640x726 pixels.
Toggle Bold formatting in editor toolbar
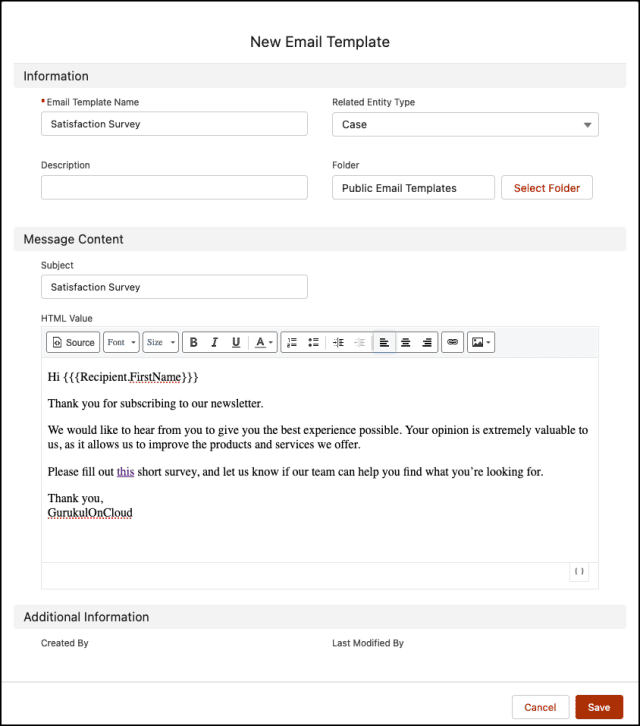[194, 342]
